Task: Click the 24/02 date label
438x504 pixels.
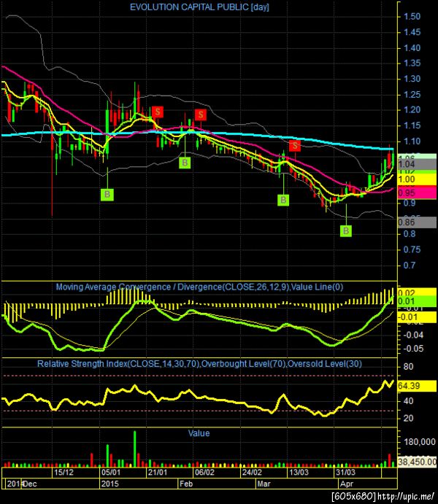Action: pos(252,472)
